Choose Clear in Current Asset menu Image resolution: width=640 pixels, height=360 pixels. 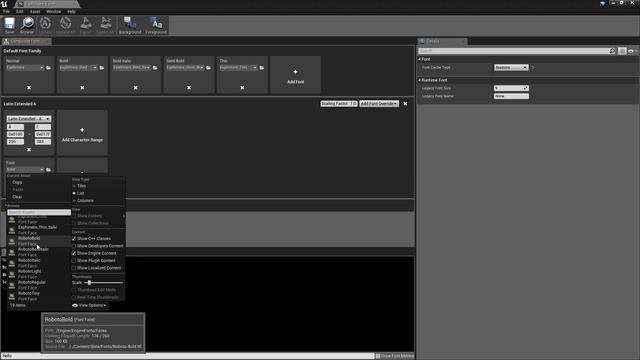point(17,197)
